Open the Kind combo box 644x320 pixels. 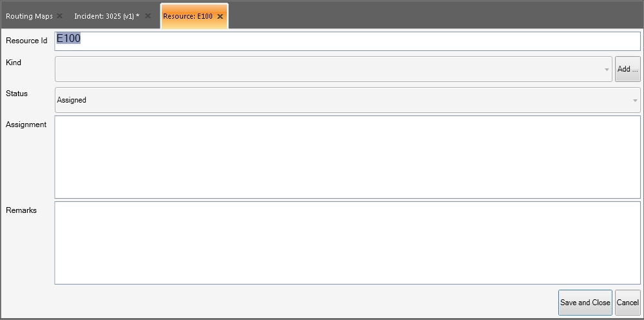[333, 69]
